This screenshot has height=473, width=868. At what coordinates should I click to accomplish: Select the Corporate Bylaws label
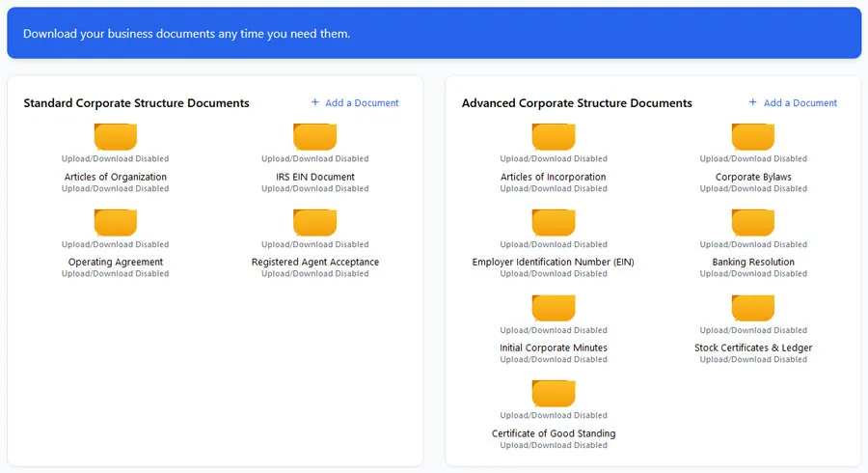tap(753, 177)
